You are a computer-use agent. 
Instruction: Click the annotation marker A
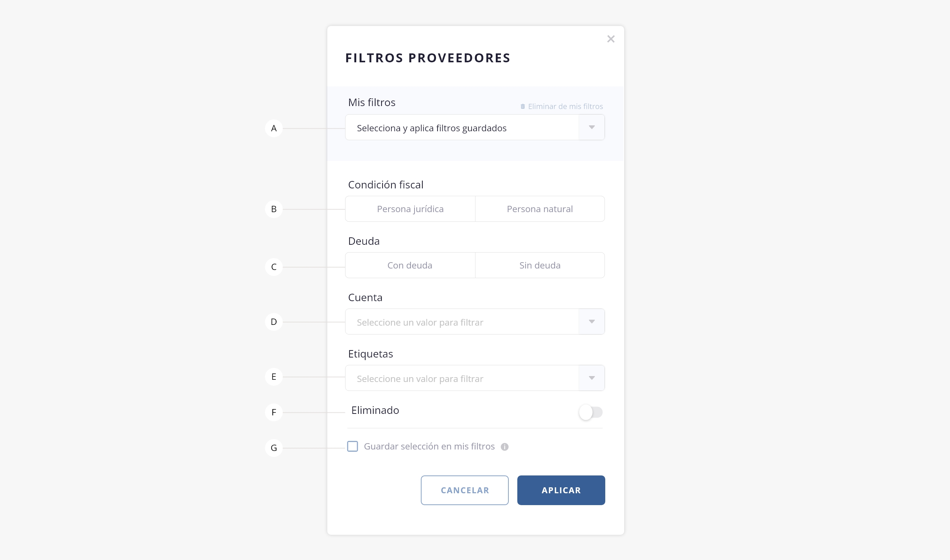[274, 128]
